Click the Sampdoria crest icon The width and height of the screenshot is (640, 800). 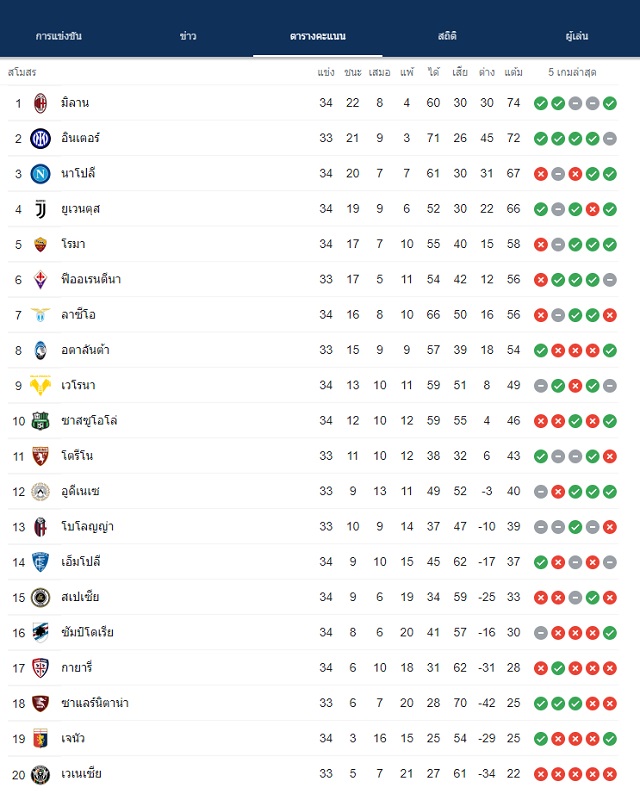40,633
